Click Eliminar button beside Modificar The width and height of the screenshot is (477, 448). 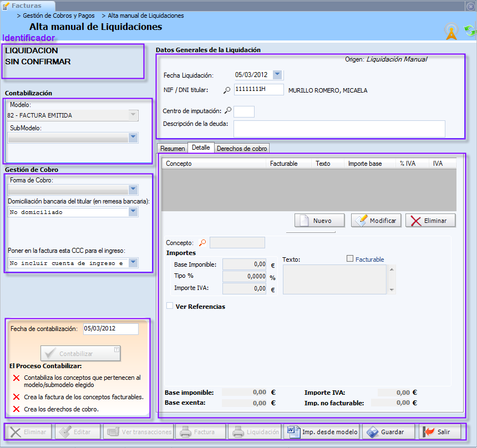pyautogui.click(x=430, y=221)
